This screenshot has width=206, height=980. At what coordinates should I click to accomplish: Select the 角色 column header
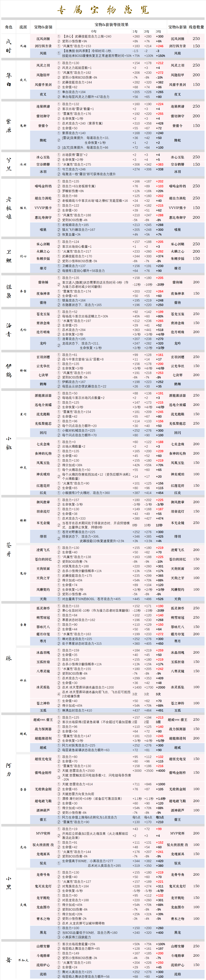(x=9, y=27)
